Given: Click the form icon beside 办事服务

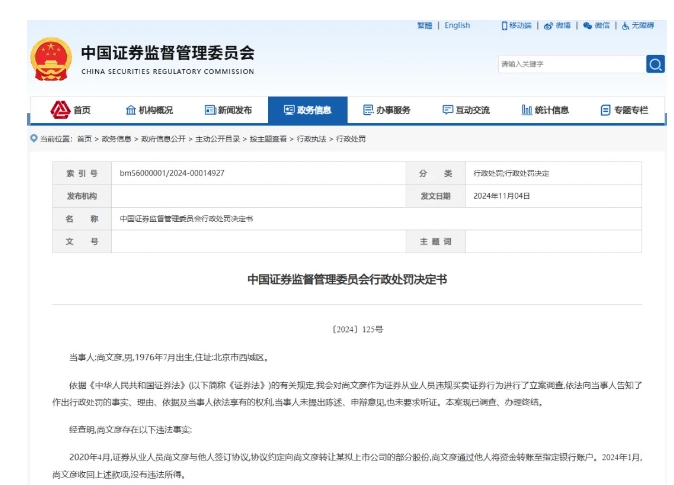Looking at the screenshot, I should click(x=368, y=110).
